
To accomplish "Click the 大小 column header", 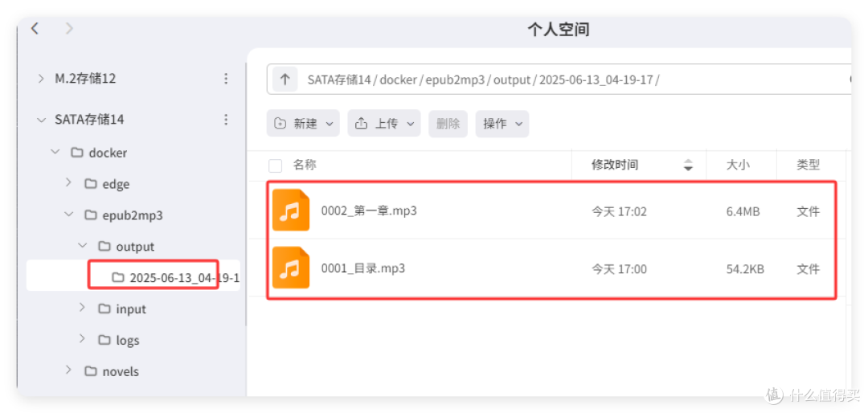I will coord(738,165).
